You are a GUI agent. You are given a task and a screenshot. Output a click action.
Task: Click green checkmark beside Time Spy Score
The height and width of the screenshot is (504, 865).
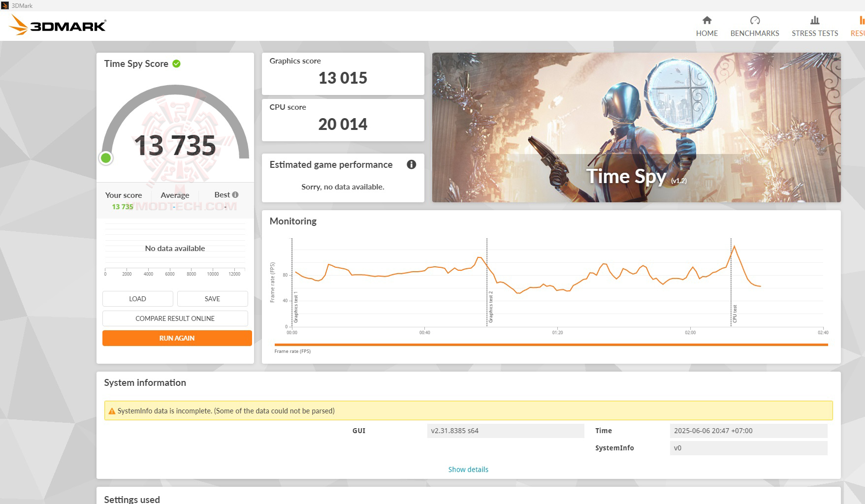(177, 63)
